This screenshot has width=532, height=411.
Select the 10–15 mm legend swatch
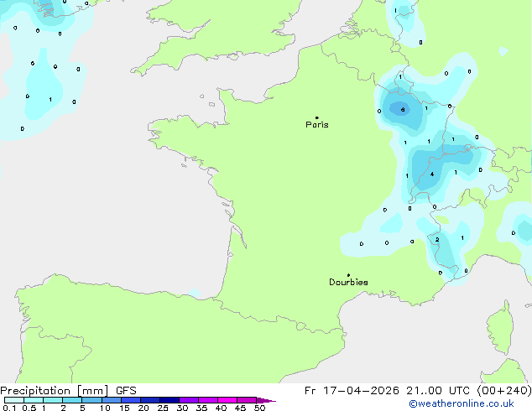pos(112,400)
